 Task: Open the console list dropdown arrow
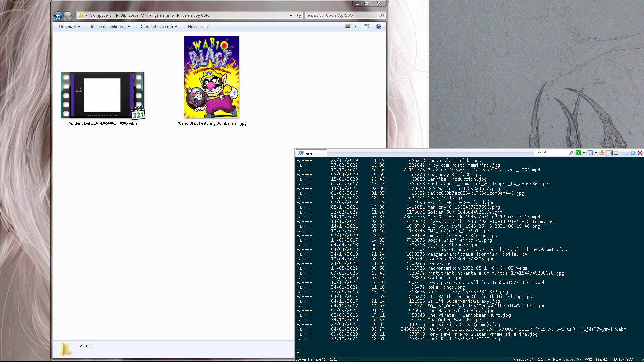(x=596, y=153)
